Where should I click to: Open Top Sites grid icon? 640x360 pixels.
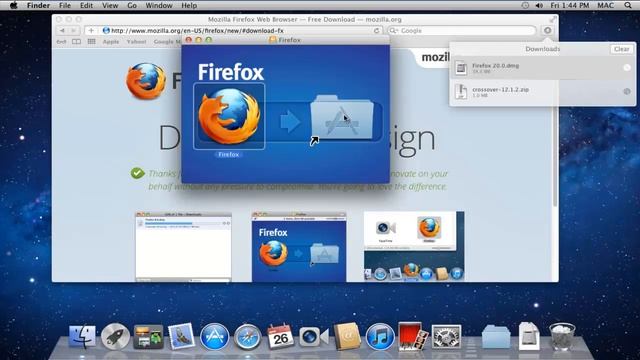pyautogui.click(x=91, y=42)
